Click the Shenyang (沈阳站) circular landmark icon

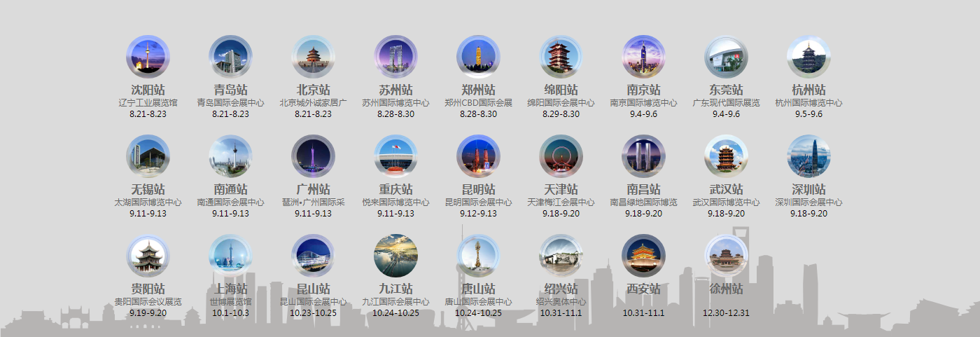[x=148, y=57]
